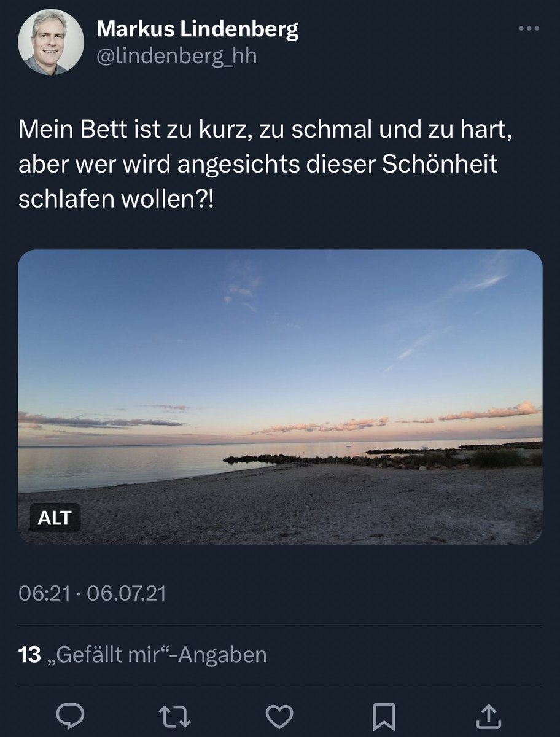Open the share icon menu
The image size is (560, 737).
pyautogui.click(x=489, y=716)
